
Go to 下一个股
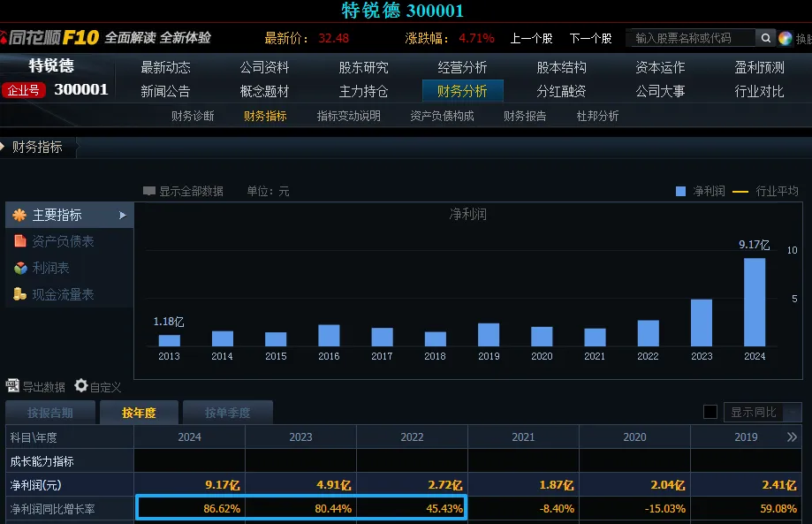(590, 38)
